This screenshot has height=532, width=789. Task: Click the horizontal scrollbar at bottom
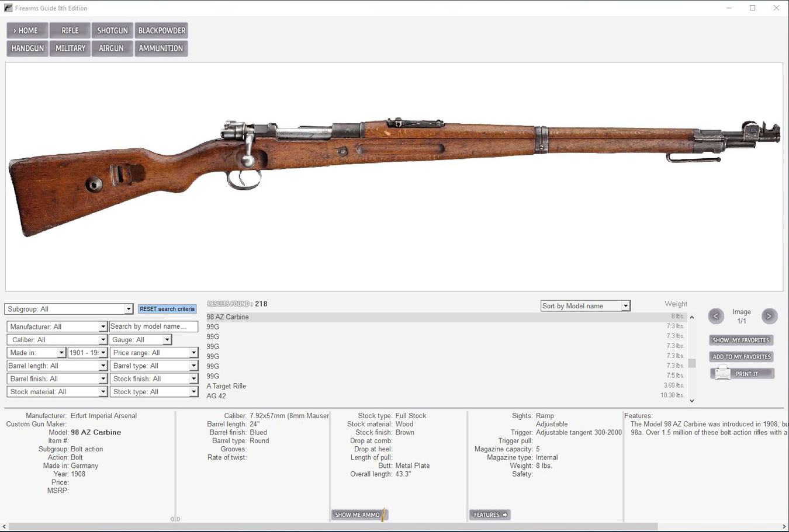point(333,527)
